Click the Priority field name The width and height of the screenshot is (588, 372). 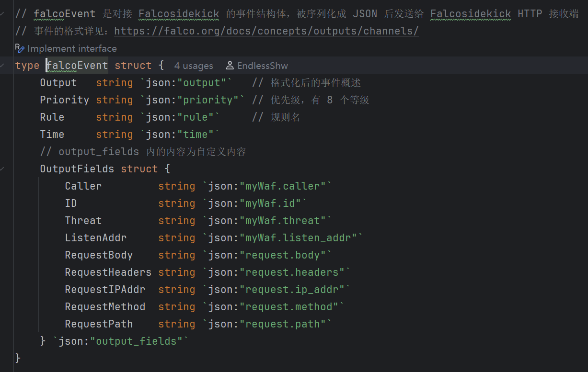click(x=64, y=100)
